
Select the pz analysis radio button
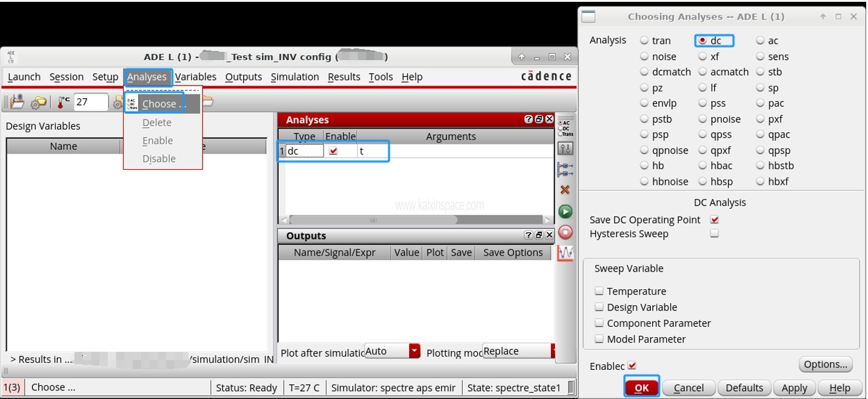[x=644, y=88]
